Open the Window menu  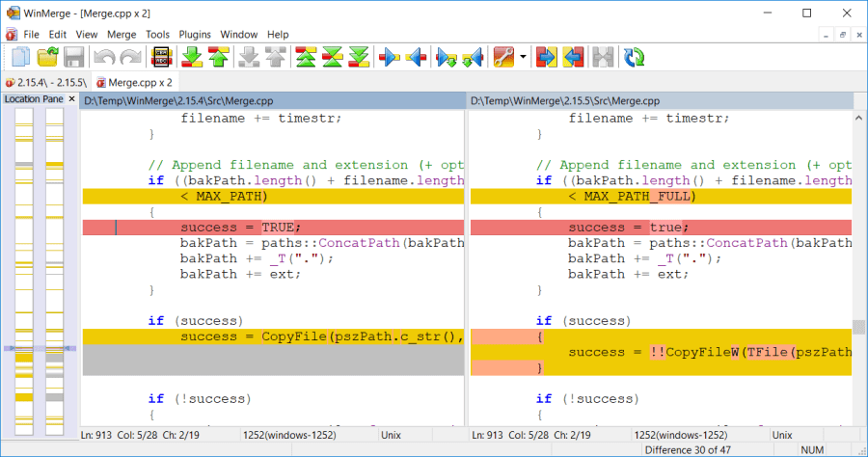[239, 35]
